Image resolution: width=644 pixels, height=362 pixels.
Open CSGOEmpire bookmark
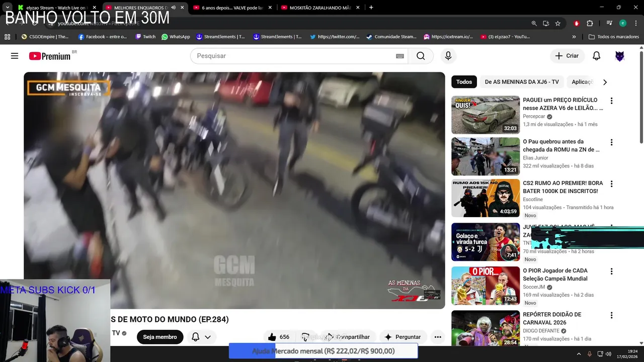tap(45, 37)
